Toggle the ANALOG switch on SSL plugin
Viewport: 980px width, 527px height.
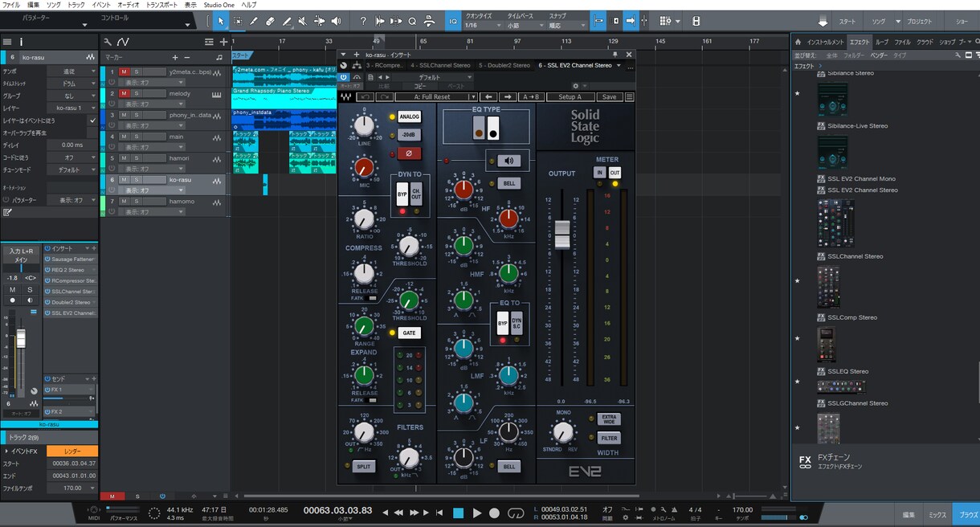tap(409, 116)
